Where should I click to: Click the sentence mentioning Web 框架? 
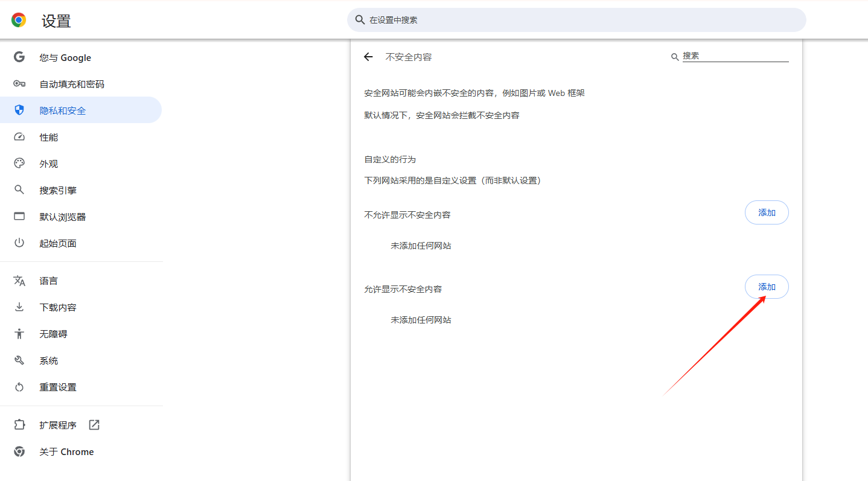[x=474, y=93]
